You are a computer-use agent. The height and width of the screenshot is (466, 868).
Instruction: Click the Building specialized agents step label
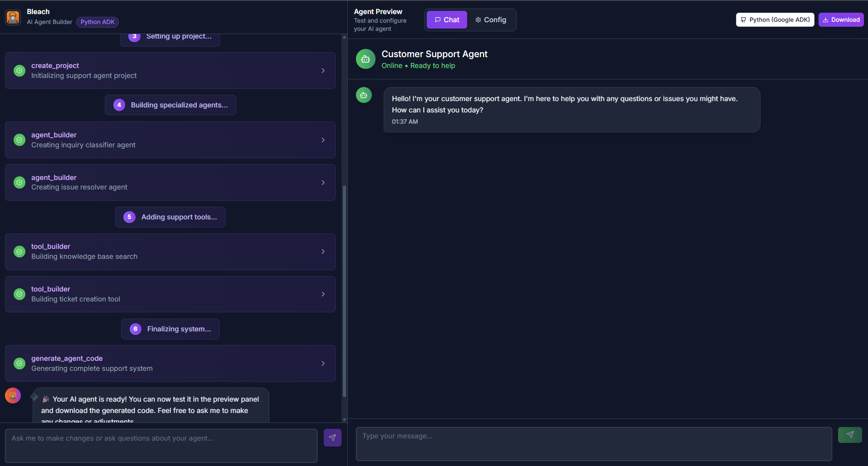pyautogui.click(x=180, y=105)
